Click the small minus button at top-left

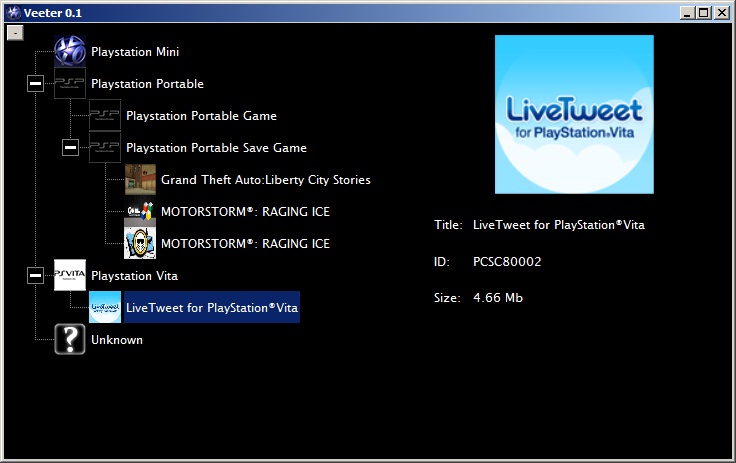[15, 33]
